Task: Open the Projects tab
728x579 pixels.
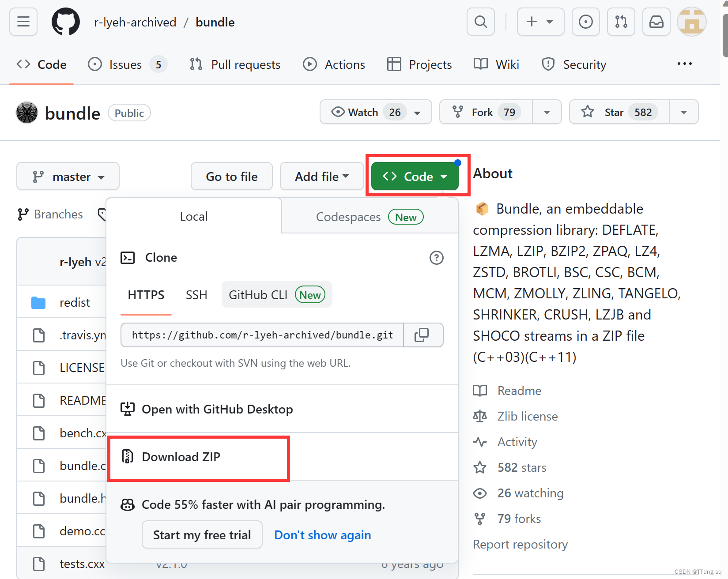Action: click(419, 64)
